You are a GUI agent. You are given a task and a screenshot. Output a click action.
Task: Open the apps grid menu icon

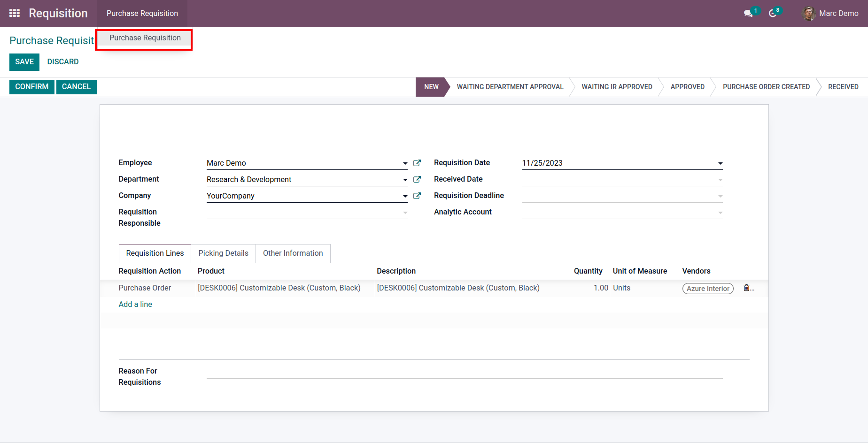15,13
